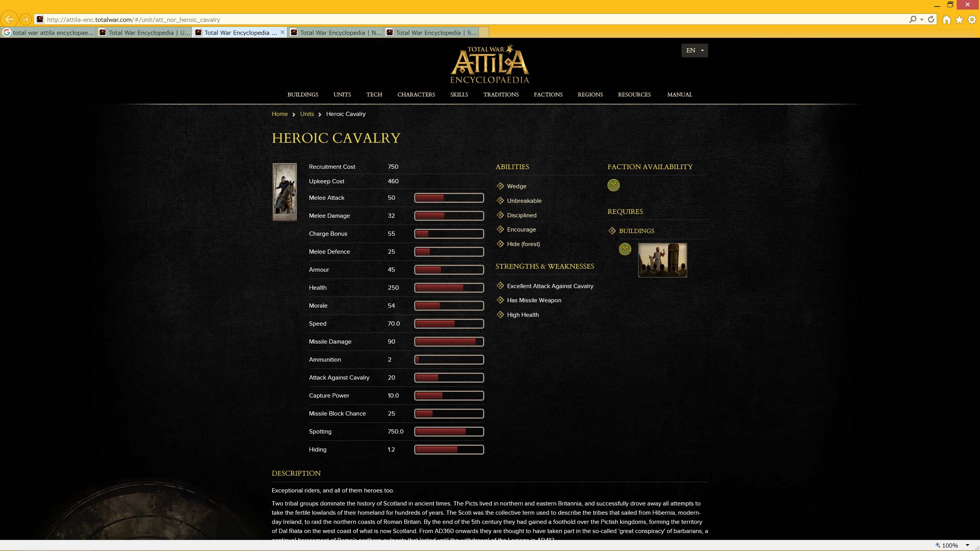
Task: Open the zoom level dropdown arrow
Action: (967, 545)
